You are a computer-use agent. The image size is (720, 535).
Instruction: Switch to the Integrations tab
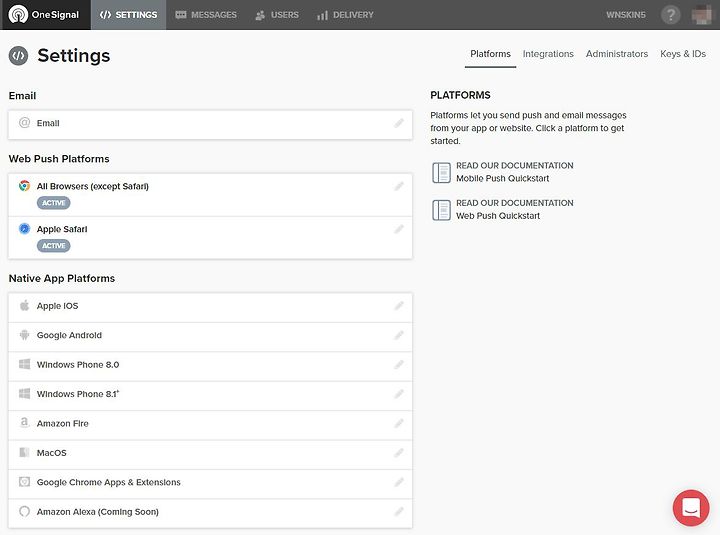pyautogui.click(x=548, y=54)
